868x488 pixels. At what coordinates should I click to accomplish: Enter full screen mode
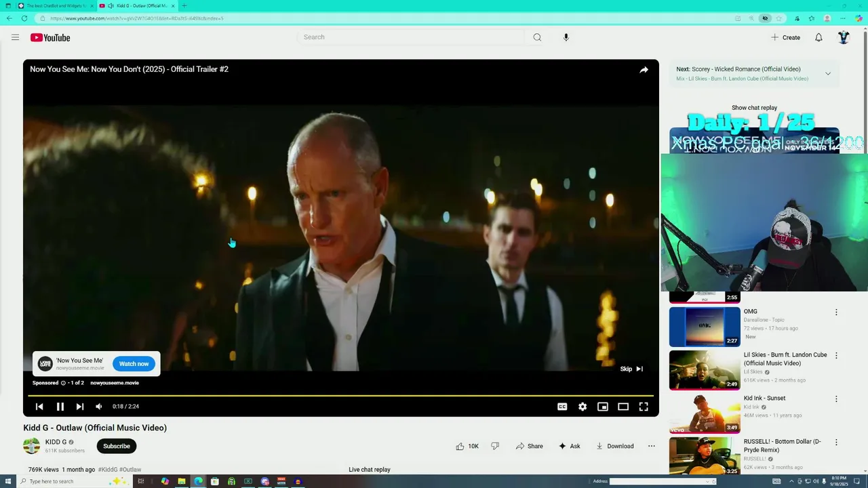pyautogui.click(x=644, y=407)
